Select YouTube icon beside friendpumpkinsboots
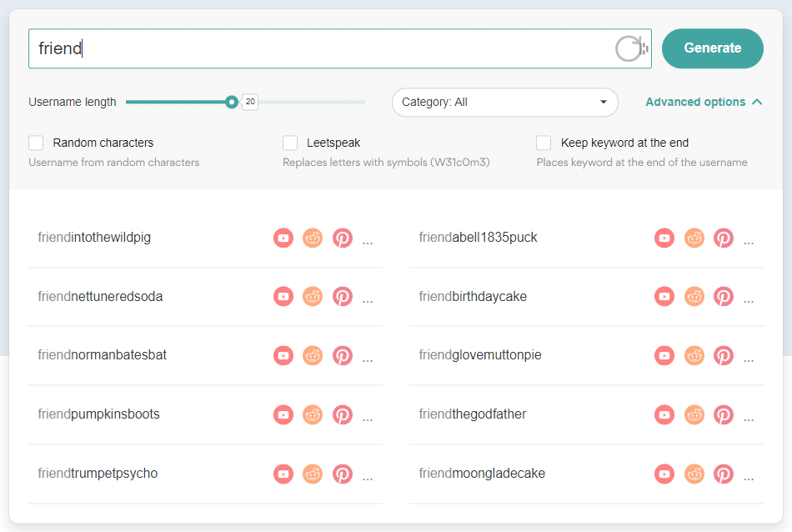This screenshot has height=532, width=792. pos(283,414)
